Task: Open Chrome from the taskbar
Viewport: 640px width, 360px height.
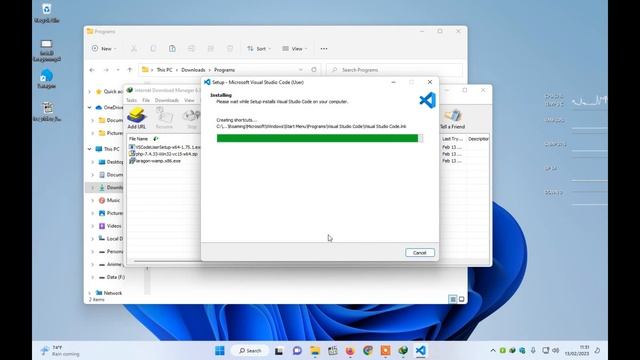Action: tap(368, 351)
